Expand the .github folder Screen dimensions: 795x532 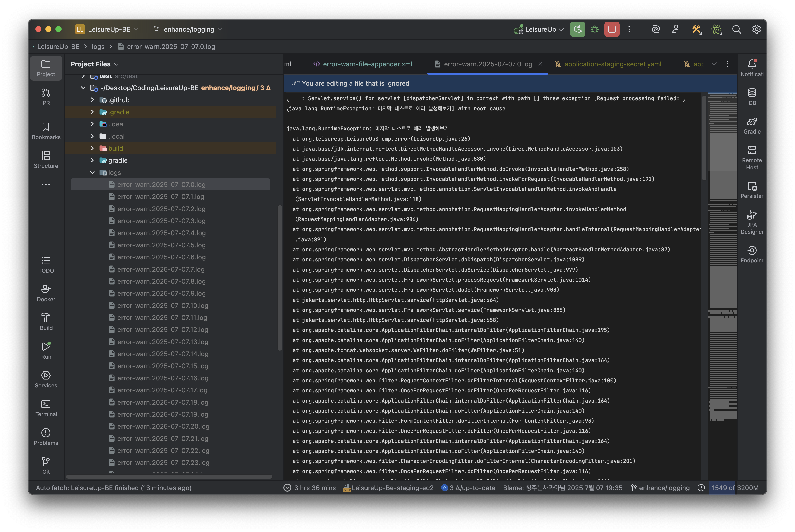click(92, 100)
